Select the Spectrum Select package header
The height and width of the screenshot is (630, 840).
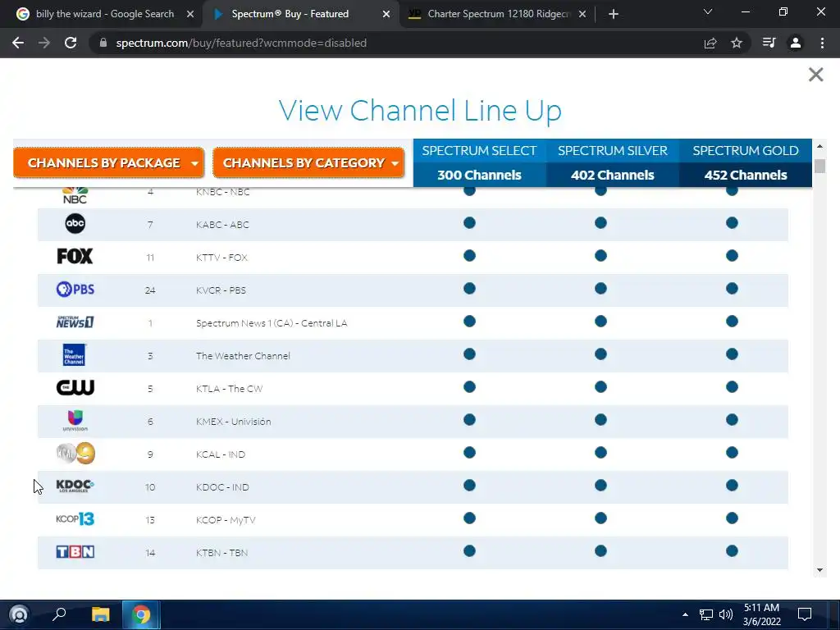(479, 151)
